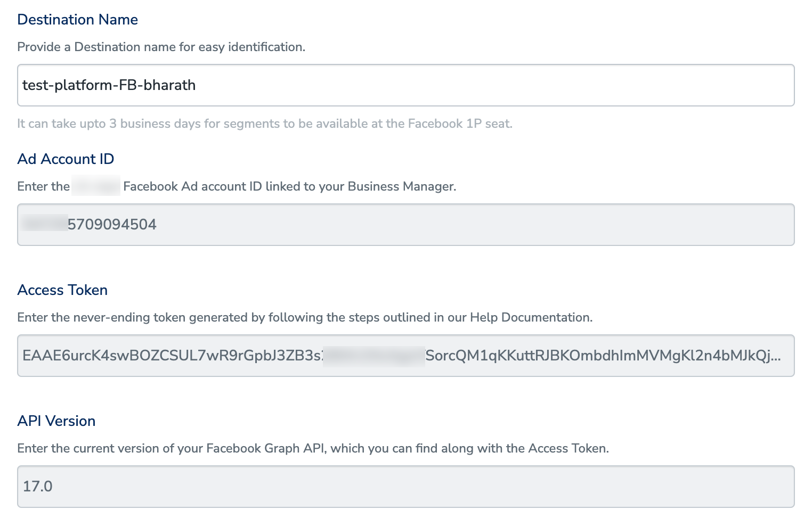Click the "Ad Account ID" heading label
812x526 pixels.
pyautogui.click(x=66, y=159)
